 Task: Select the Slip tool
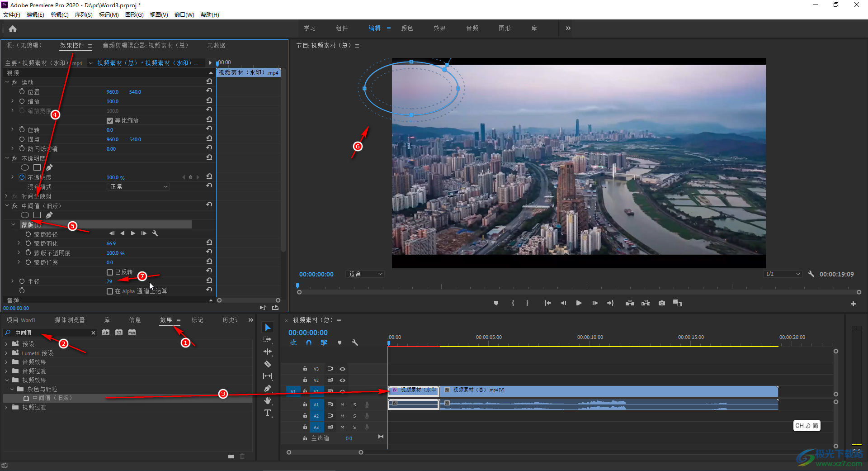[x=268, y=376]
